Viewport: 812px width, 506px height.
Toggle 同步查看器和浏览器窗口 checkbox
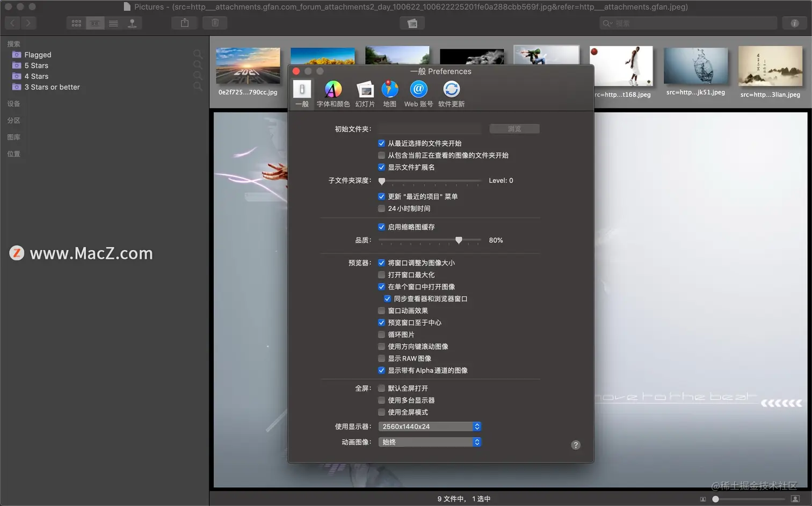387,299
